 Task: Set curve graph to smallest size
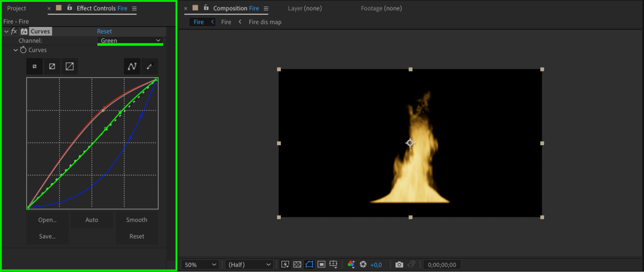34,66
